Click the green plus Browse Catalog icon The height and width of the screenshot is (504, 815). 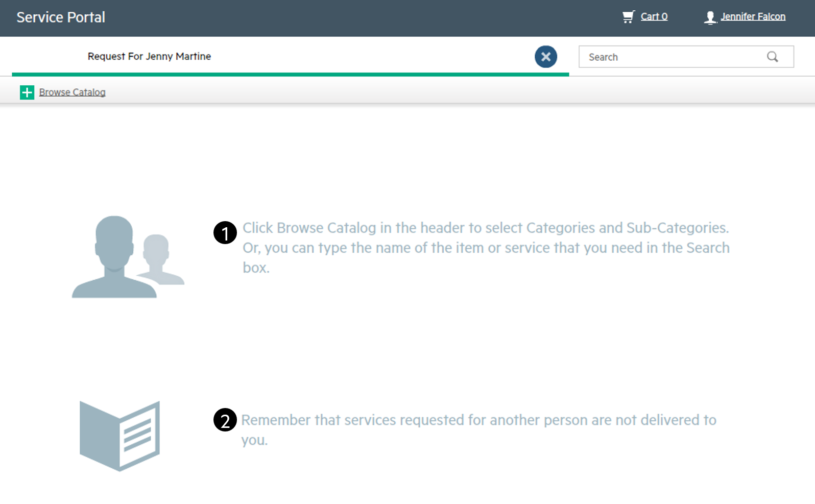coord(27,92)
